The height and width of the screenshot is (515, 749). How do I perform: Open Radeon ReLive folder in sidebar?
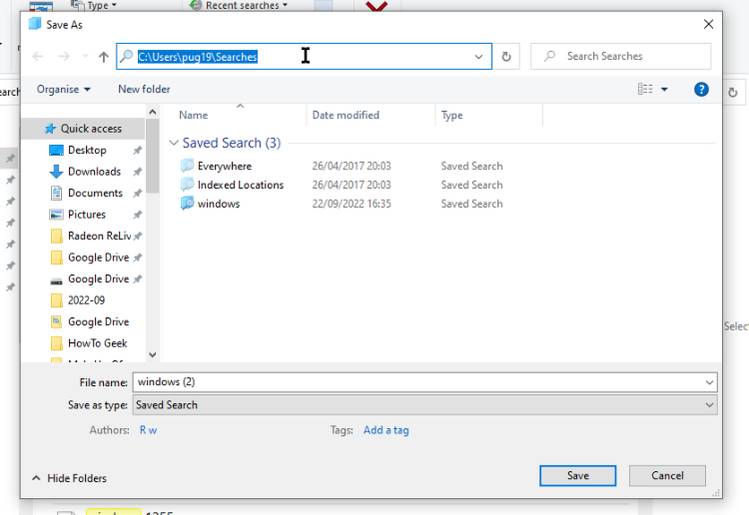point(99,236)
